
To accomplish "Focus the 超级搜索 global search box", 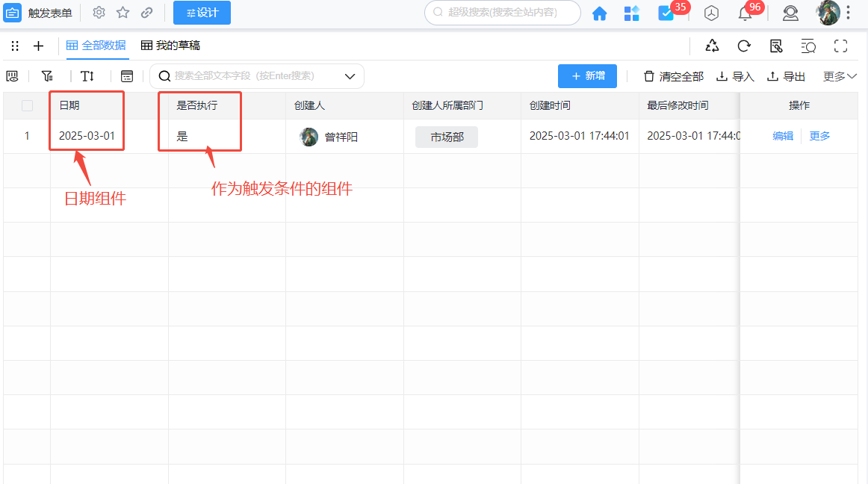I will pyautogui.click(x=508, y=13).
